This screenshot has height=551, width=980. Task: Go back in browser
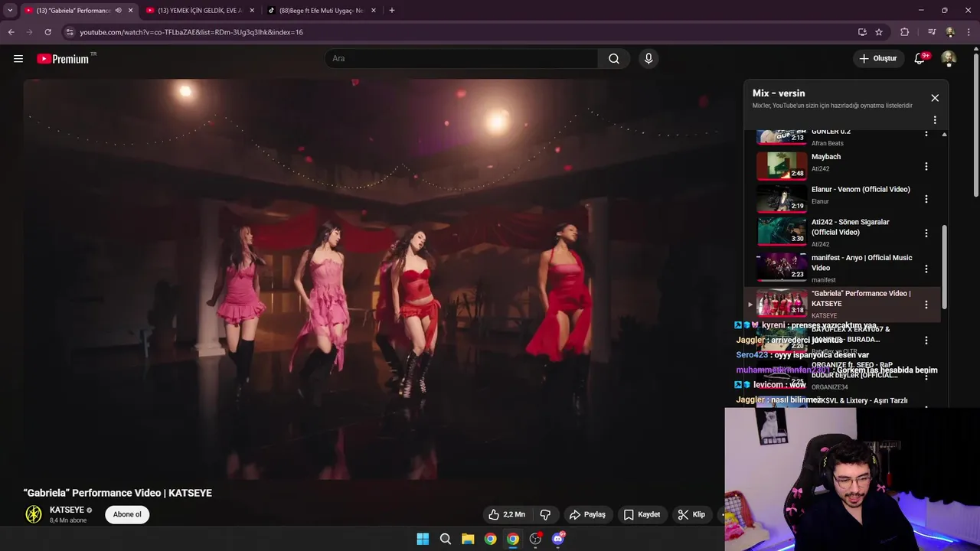[x=11, y=32]
